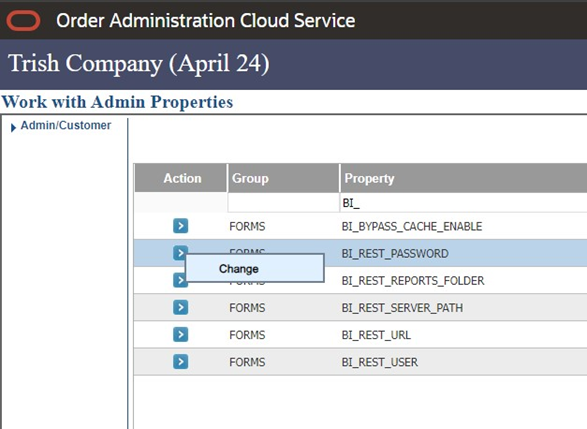Click action arrow for BI_REST_SERVER_PATH row
This screenshot has width=587, height=429.
click(x=180, y=307)
